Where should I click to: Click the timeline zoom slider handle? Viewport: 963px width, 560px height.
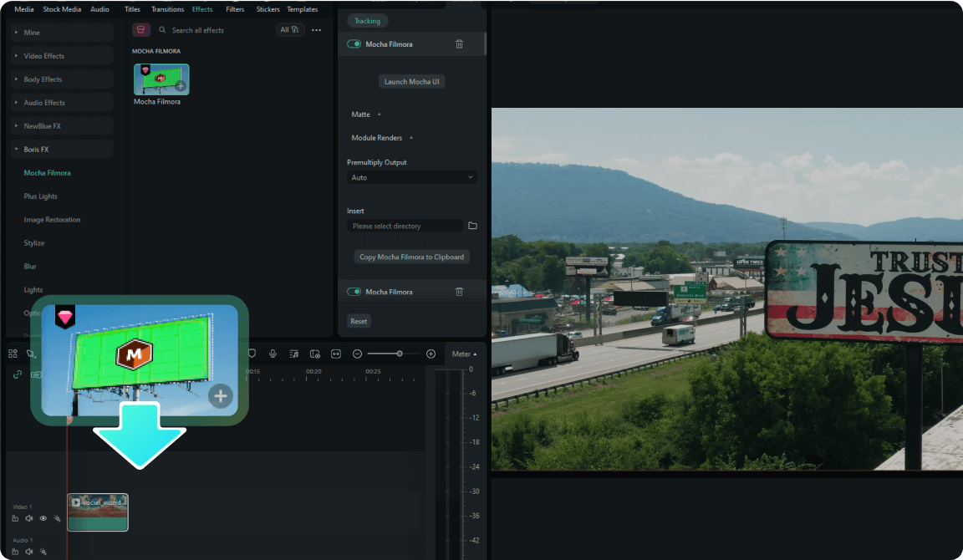[x=400, y=354]
